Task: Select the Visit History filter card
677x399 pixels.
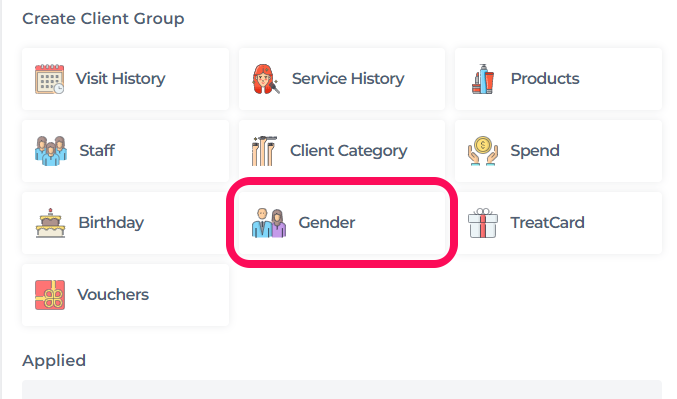Action: coord(125,79)
